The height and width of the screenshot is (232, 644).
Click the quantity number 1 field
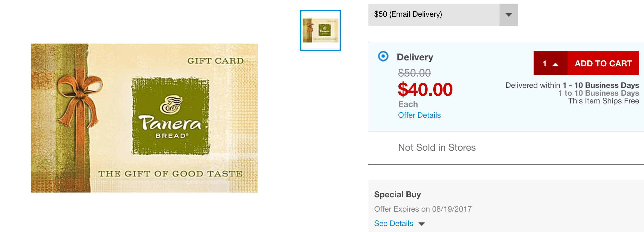545,63
